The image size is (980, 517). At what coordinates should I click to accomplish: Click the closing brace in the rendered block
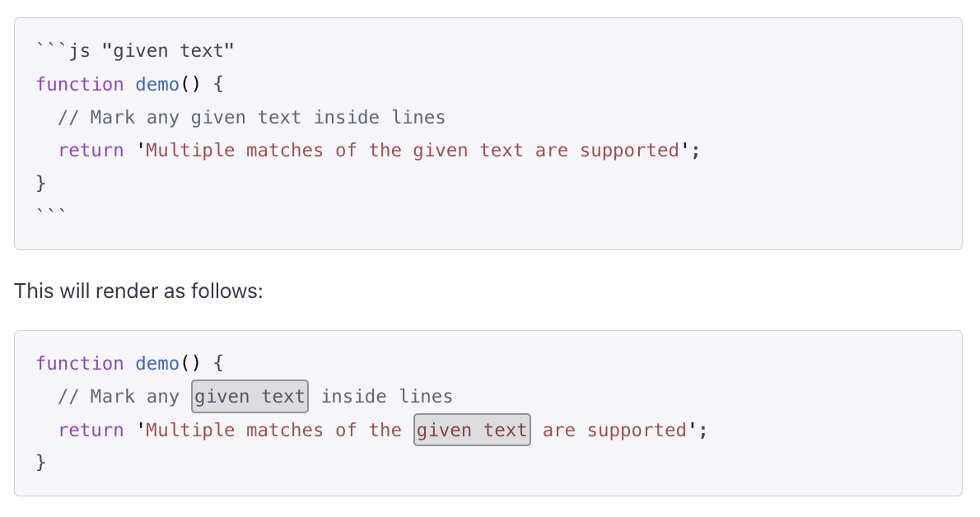point(41,462)
